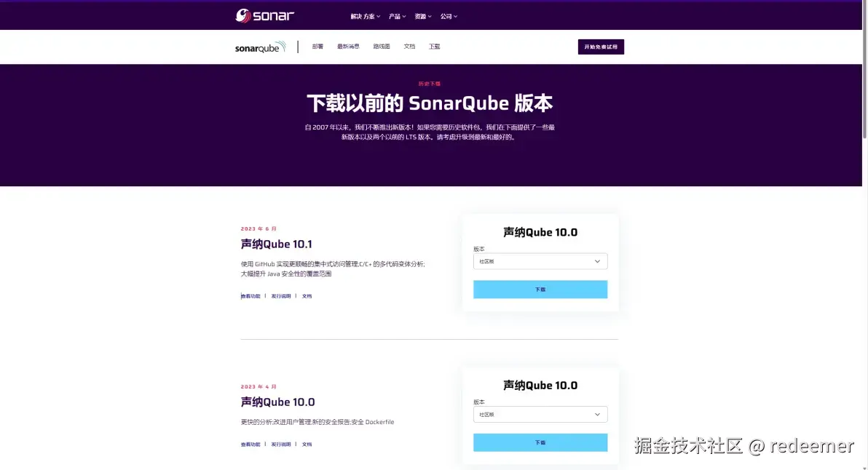The height and width of the screenshot is (470, 868).
Task: Click the scrollbar down arrow
Action: (864, 467)
